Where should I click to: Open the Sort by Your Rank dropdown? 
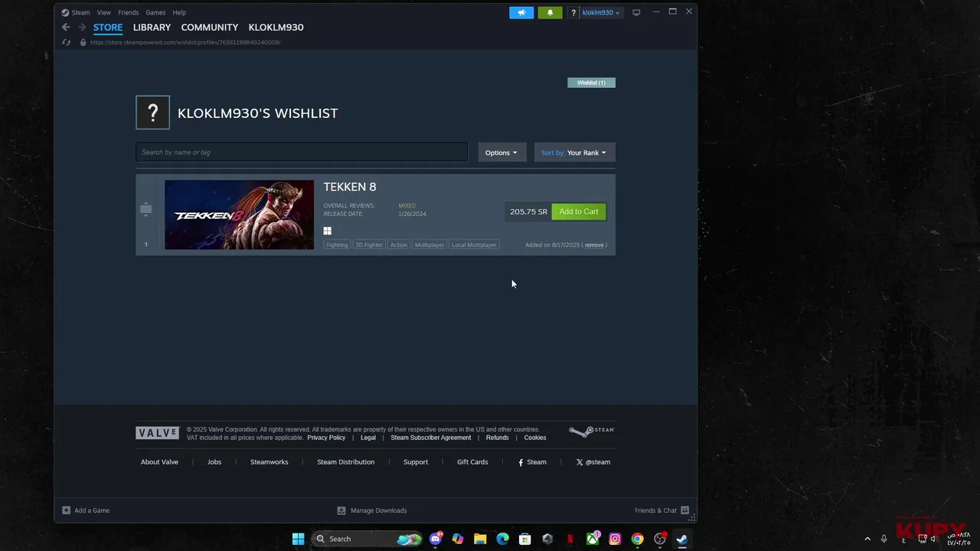click(x=574, y=152)
